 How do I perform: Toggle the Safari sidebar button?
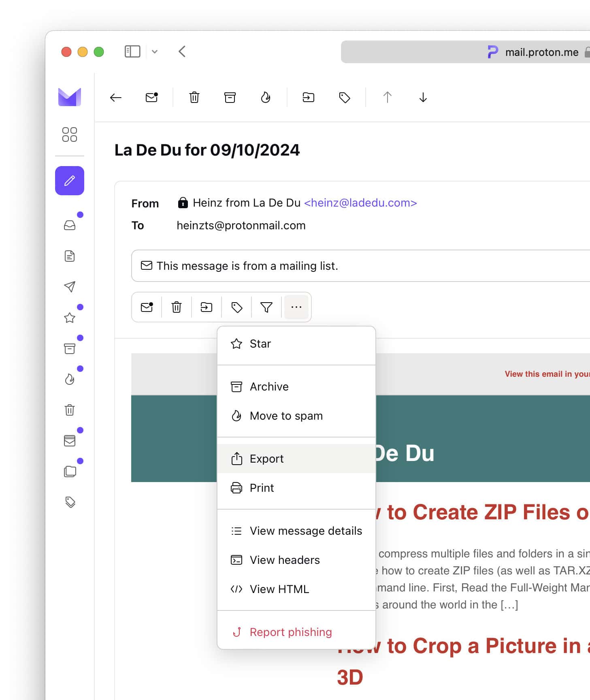(x=132, y=51)
